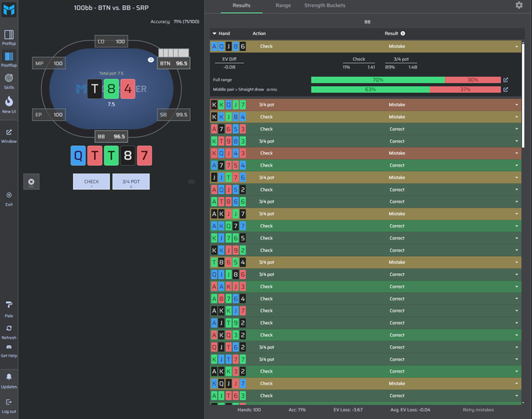Expand the JJT76 row chevron
532x419 pixels.
(x=517, y=178)
